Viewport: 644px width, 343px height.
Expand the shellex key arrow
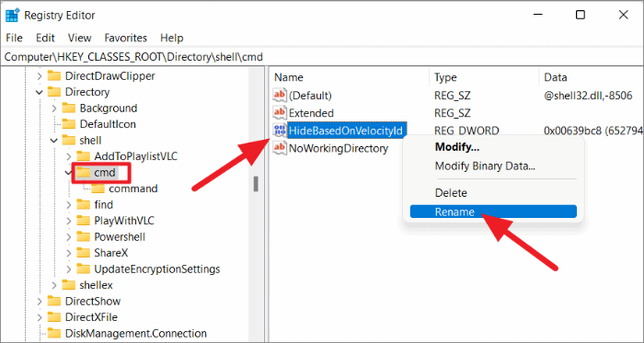click(x=54, y=285)
